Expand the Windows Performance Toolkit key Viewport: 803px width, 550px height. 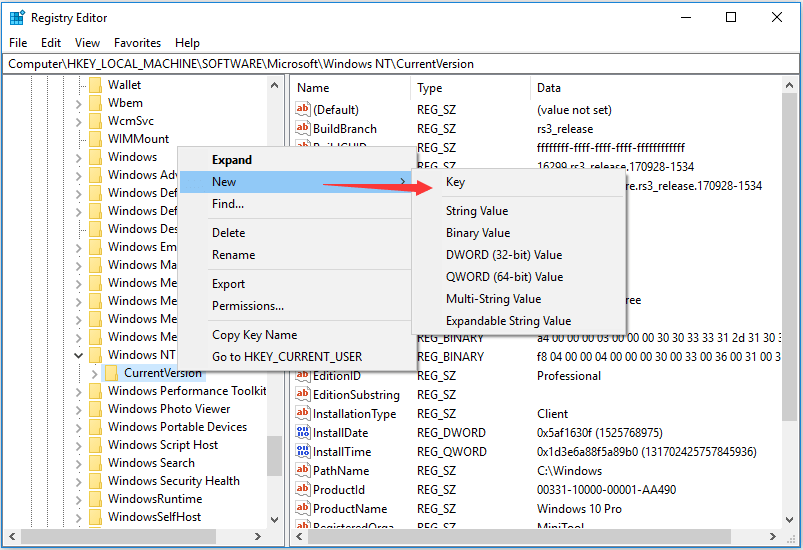[78, 392]
